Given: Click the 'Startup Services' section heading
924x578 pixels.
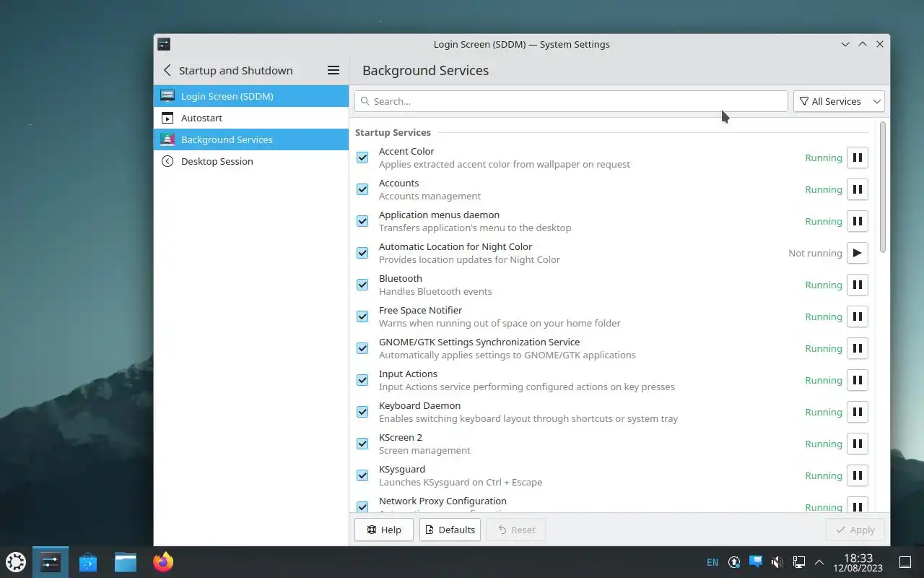Looking at the screenshot, I should click(x=393, y=132).
